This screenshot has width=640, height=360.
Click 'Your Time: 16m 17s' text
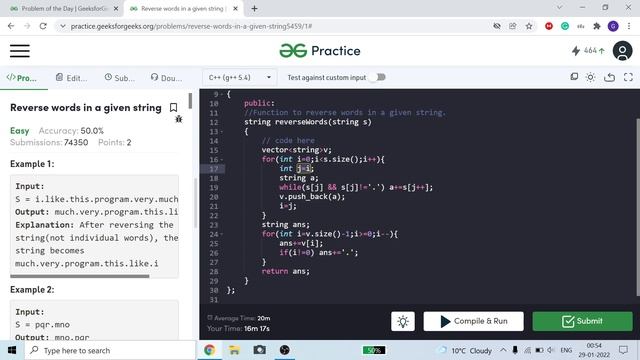[x=238, y=329]
